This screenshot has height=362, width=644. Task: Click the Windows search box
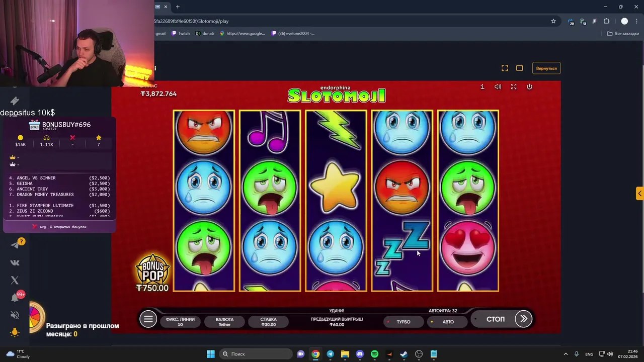click(x=256, y=354)
